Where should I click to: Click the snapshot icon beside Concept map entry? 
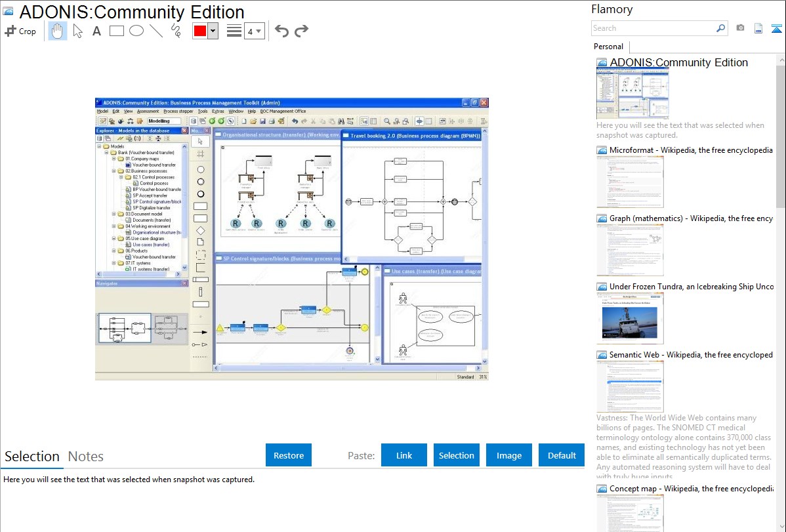602,489
